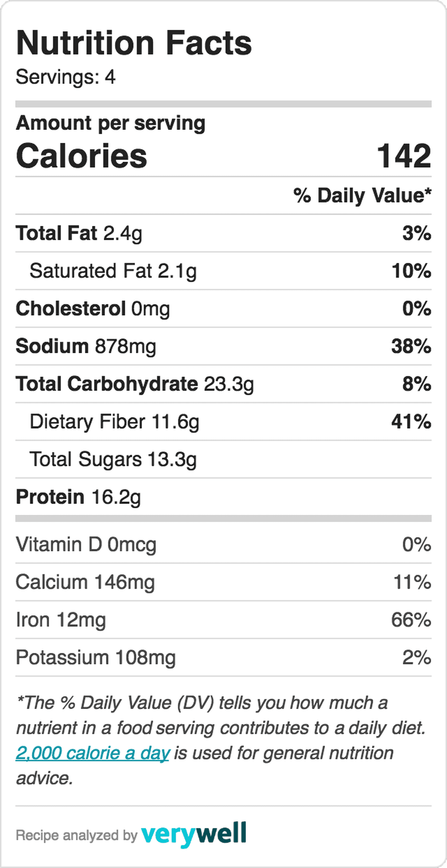
Task: Select the Calcium 146mg row
Action: tap(223, 582)
